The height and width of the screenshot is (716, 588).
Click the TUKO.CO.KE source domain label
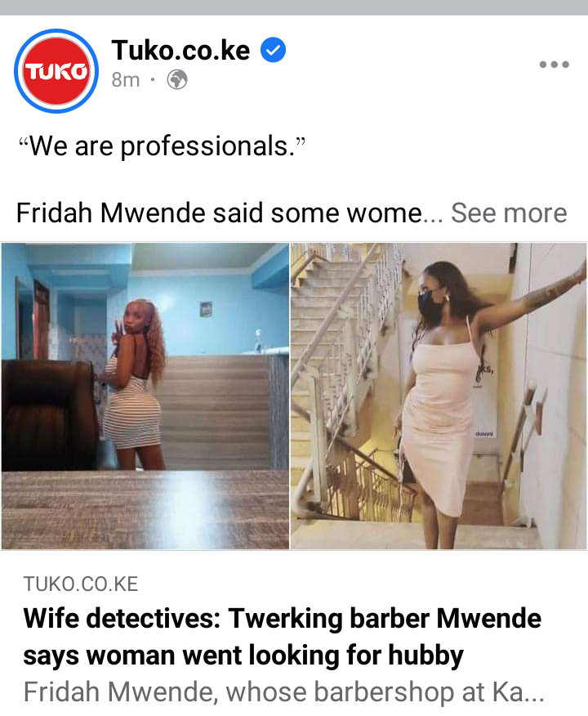(81, 584)
